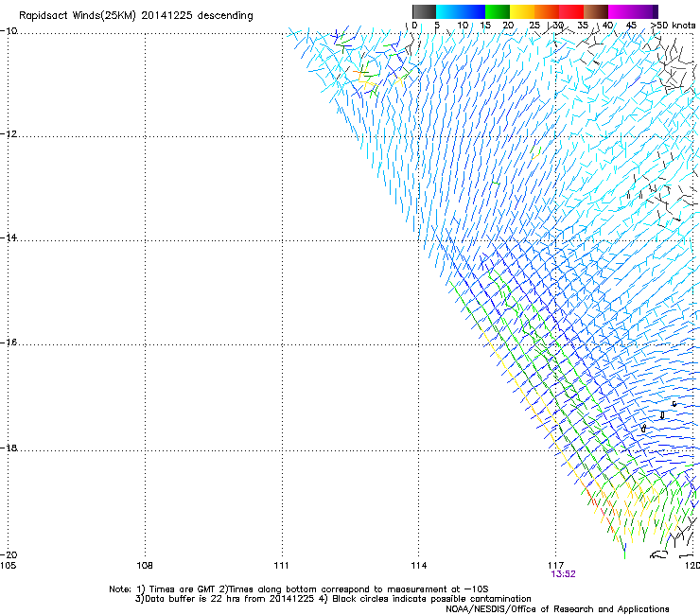Click the purple '13:52' swath time stamp
Screen dimensions: 700x615
pos(564,574)
